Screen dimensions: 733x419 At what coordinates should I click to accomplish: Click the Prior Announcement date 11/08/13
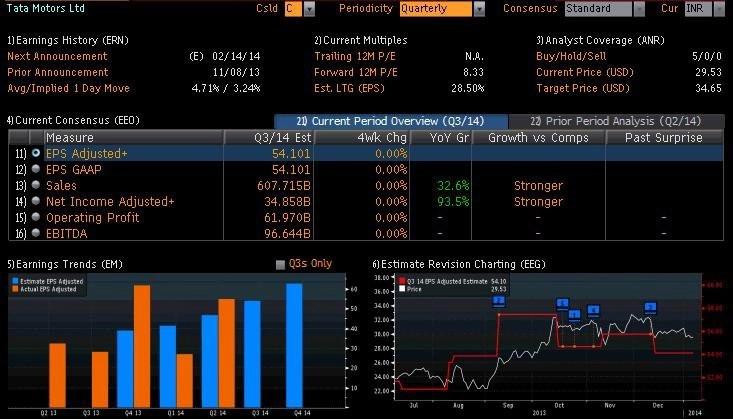[x=236, y=72]
